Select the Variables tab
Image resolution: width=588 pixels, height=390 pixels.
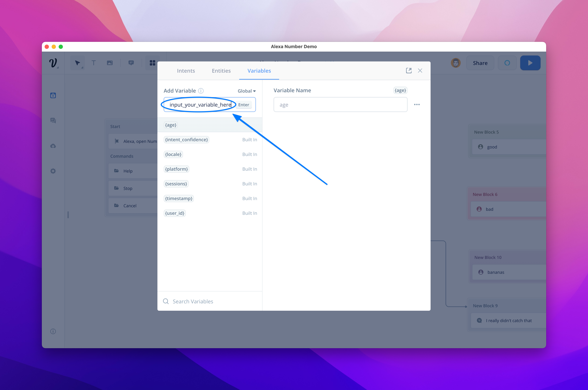coord(259,71)
